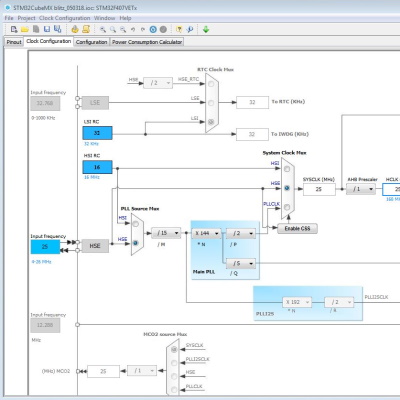400x400 pixels.
Task: Open the File menu
Action: [9, 18]
